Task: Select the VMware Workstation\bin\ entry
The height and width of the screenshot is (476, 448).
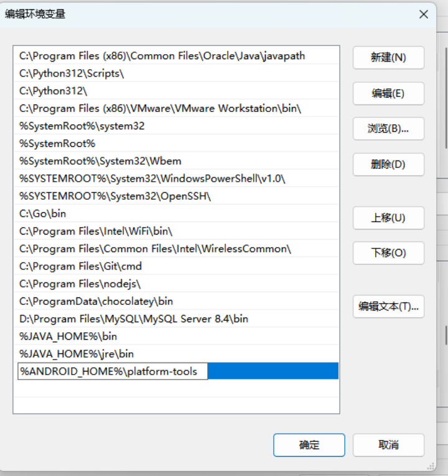Action: point(176,108)
